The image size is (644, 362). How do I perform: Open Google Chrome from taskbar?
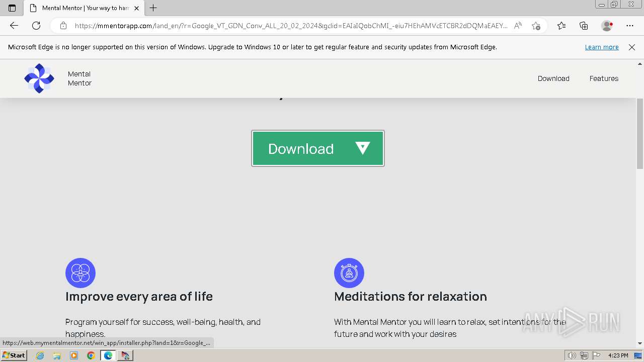[x=91, y=355]
